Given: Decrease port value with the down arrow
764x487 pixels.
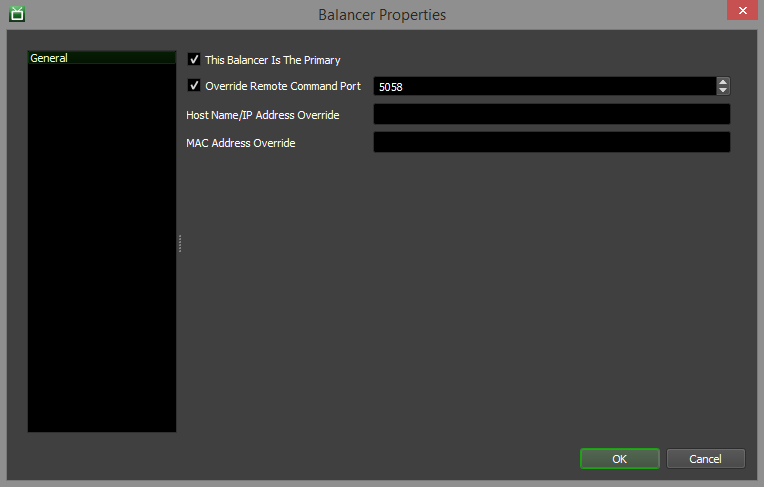Looking at the screenshot, I should 723,91.
